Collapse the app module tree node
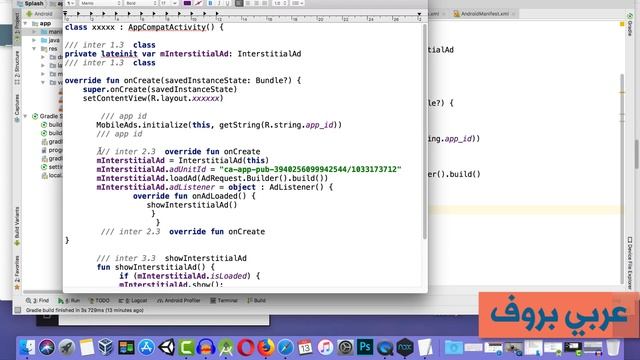Screen dimensions: 640x360 [x=26, y=24]
